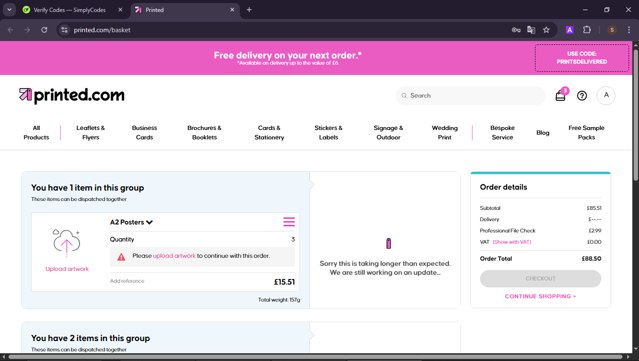639x361 pixels.
Task: Open the account avatar 'A' button
Action: coord(606,95)
